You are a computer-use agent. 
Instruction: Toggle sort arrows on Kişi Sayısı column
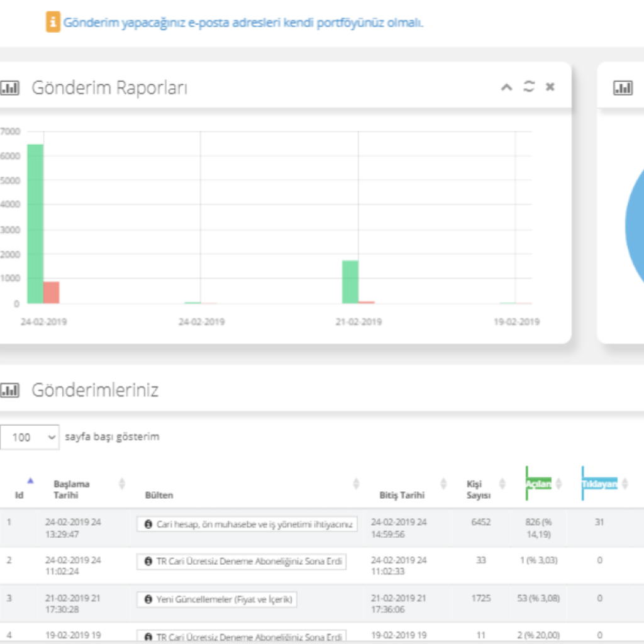coord(502,484)
